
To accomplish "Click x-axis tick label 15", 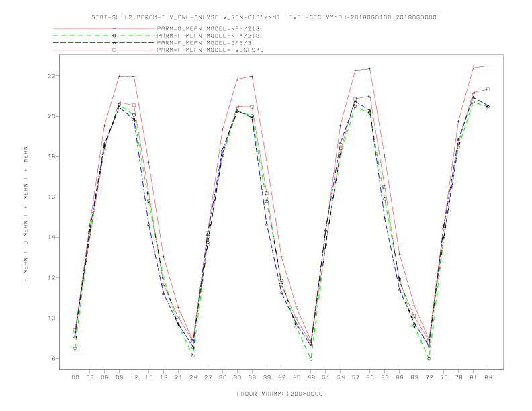I will point(148,377).
